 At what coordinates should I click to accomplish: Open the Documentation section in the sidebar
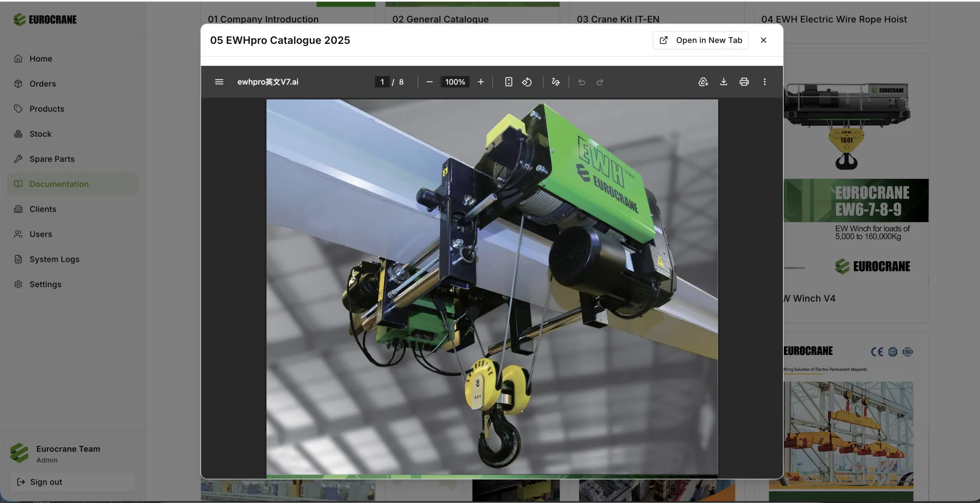click(x=58, y=184)
